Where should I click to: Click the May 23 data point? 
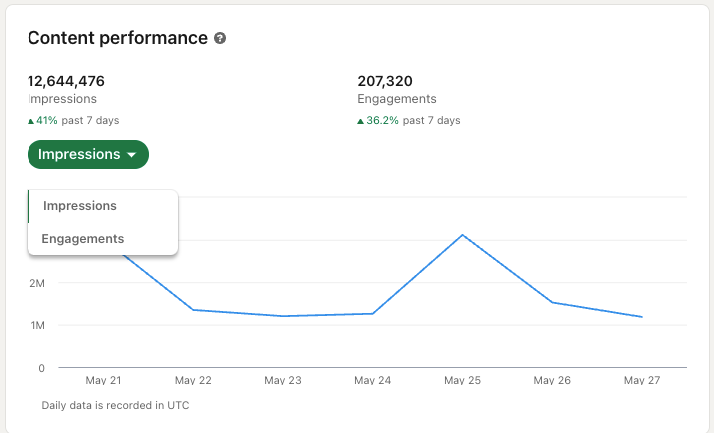(283, 316)
